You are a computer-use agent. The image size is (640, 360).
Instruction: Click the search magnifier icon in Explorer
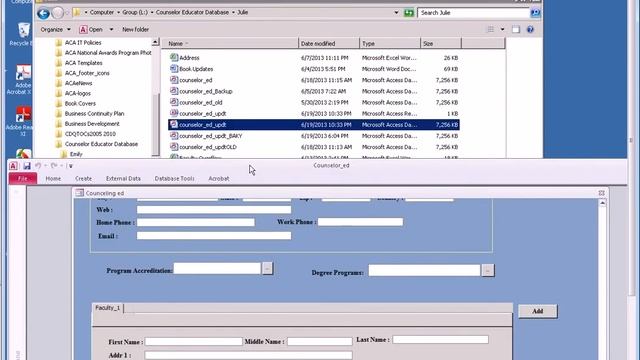point(535,13)
